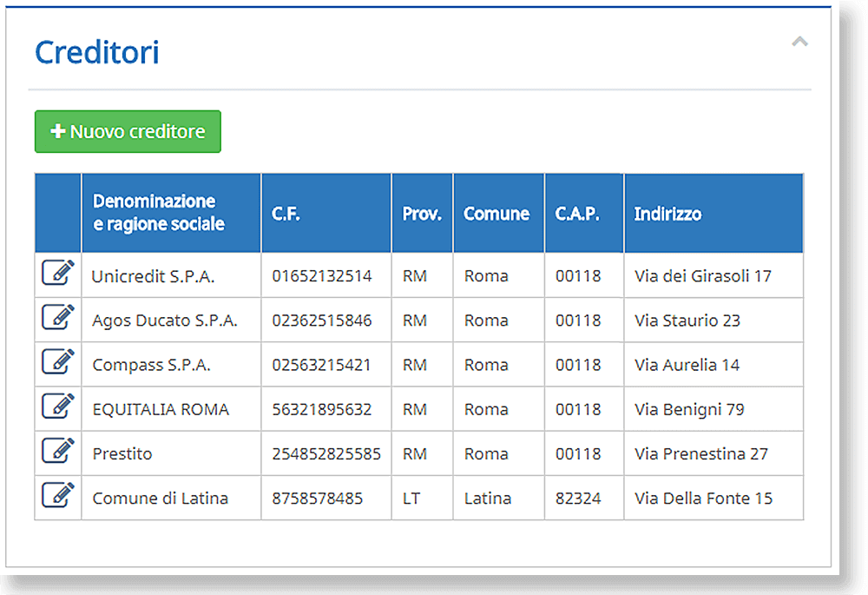Click address Via dei Girasoli 17
868x595 pixels.
click(703, 276)
